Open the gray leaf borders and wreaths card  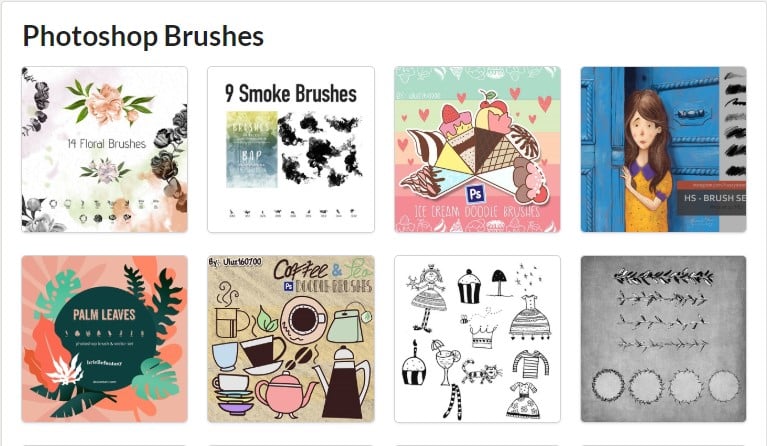pos(663,339)
